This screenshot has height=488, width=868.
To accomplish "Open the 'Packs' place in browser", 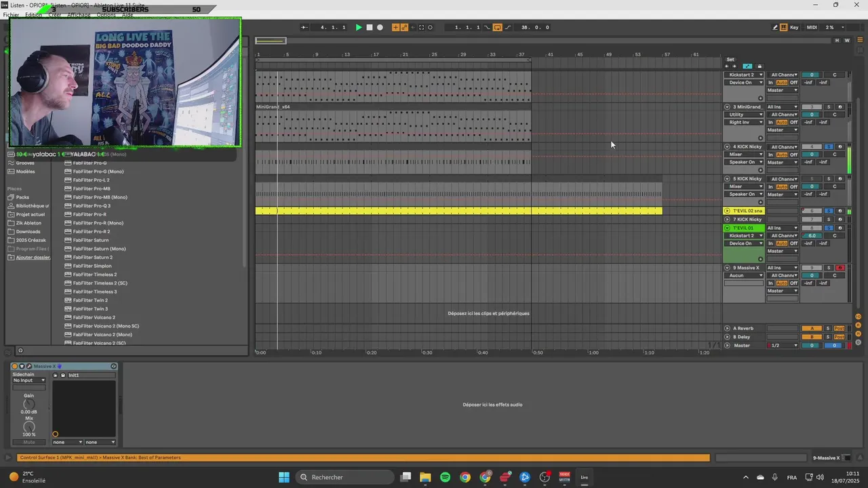I will click(22, 197).
